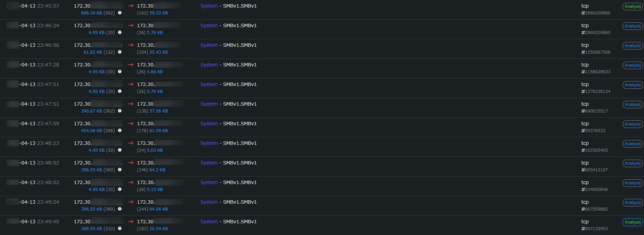Click the question mark icon beside 396.67 KB (362)
The image size is (644, 235).
[120, 111]
